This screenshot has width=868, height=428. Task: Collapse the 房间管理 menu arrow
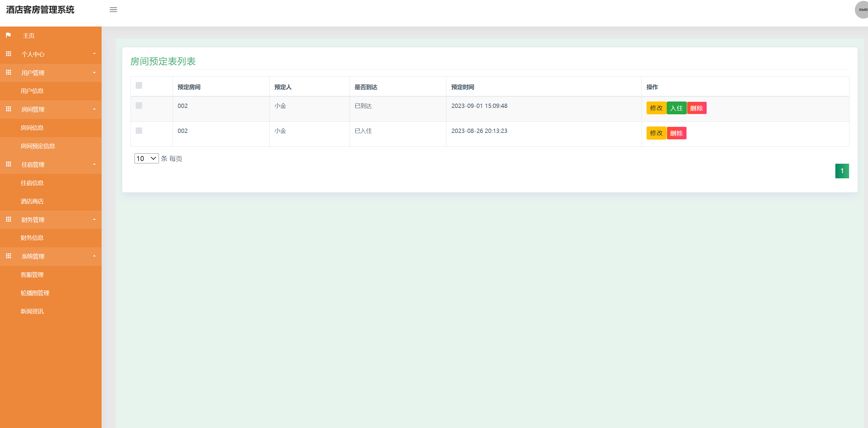point(94,109)
